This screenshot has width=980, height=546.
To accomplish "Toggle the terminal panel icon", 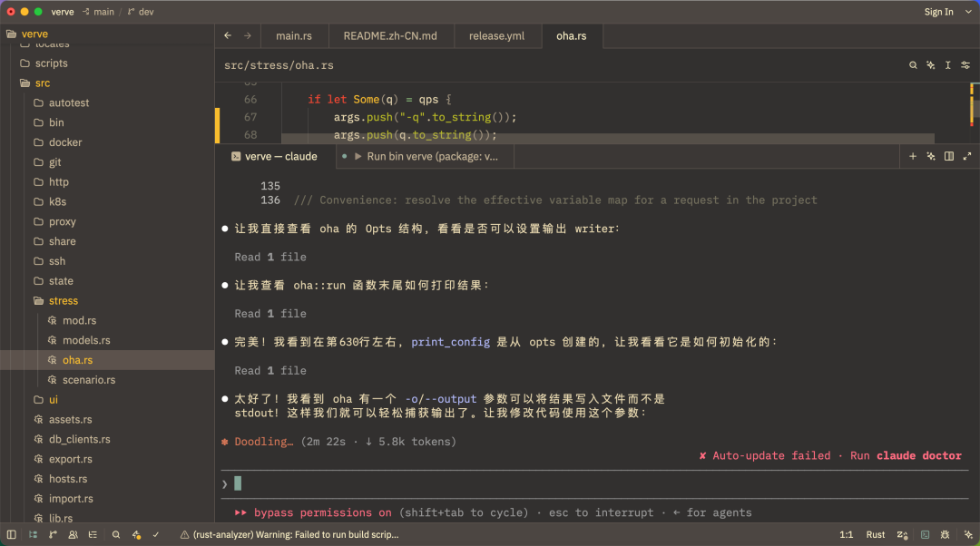I will click(x=925, y=535).
